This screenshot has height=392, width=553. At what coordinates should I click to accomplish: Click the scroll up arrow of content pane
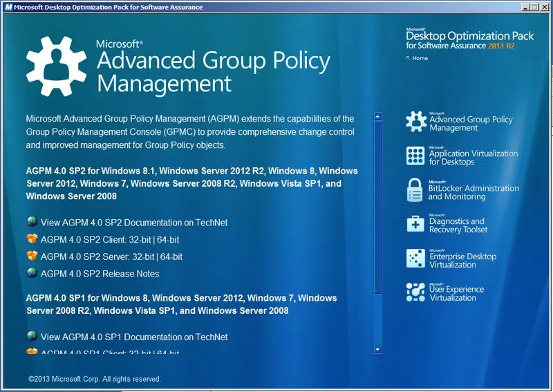[377, 116]
